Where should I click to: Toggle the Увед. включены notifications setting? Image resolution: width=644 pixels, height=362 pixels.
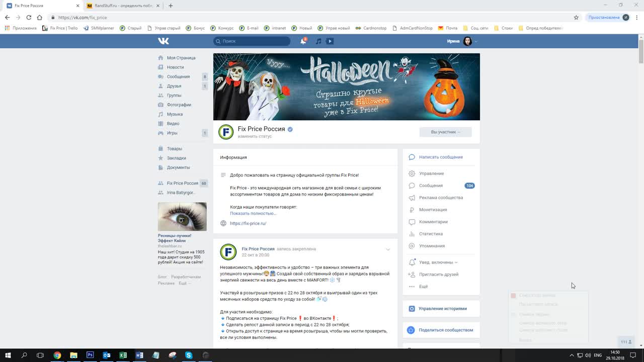pos(438,262)
